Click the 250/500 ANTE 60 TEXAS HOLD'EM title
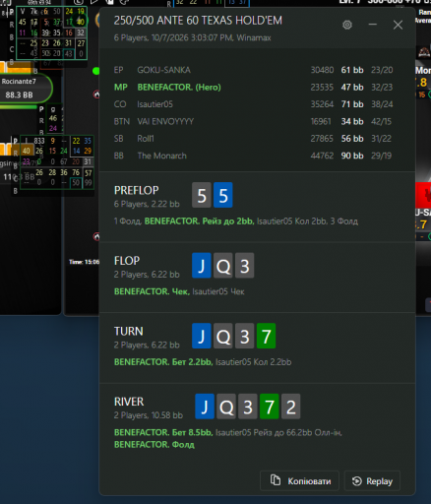431x504 pixels. pos(198,21)
